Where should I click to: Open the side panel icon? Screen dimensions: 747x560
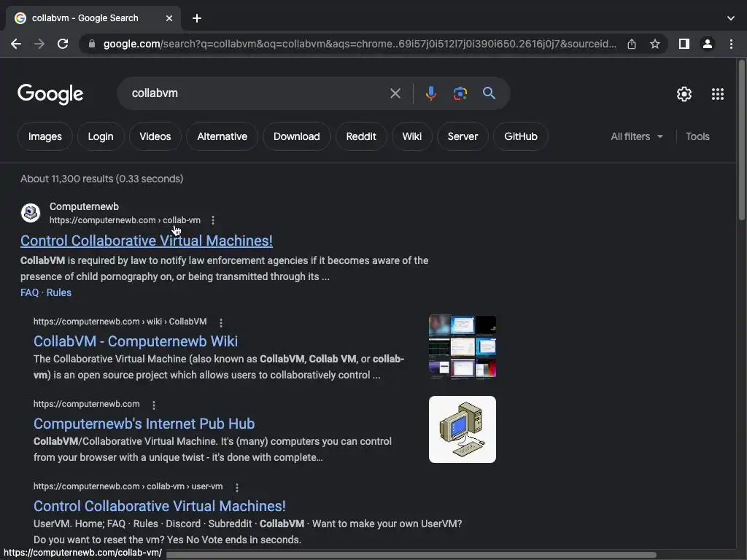[x=684, y=44]
